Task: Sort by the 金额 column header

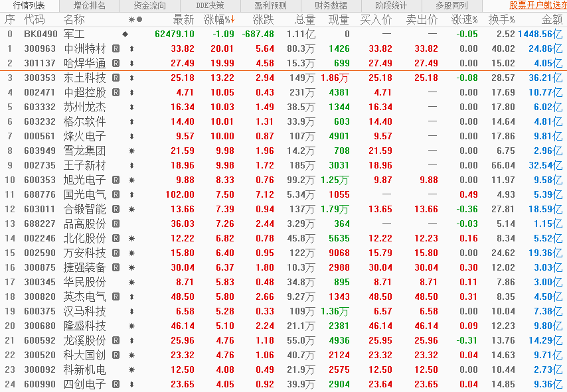Action: pyautogui.click(x=552, y=19)
